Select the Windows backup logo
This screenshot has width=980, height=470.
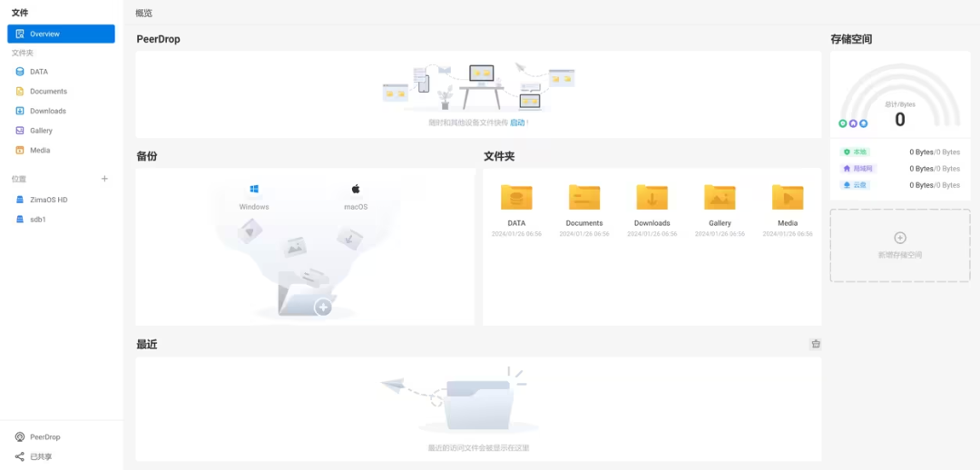[x=254, y=189]
